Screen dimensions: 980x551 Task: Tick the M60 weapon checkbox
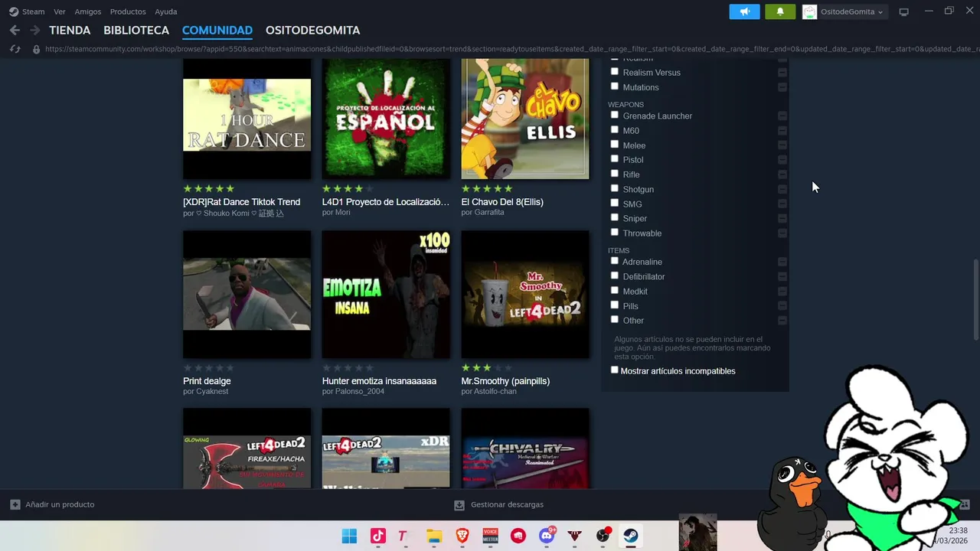pos(614,130)
